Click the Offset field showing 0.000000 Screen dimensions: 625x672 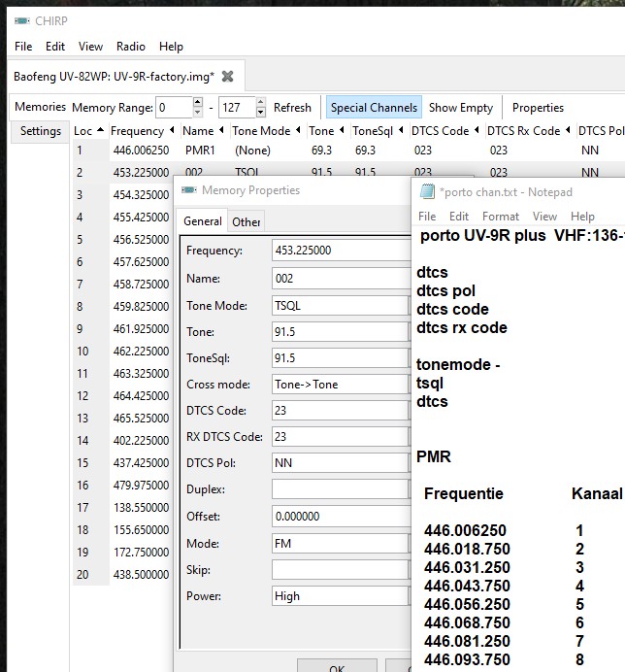point(342,516)
